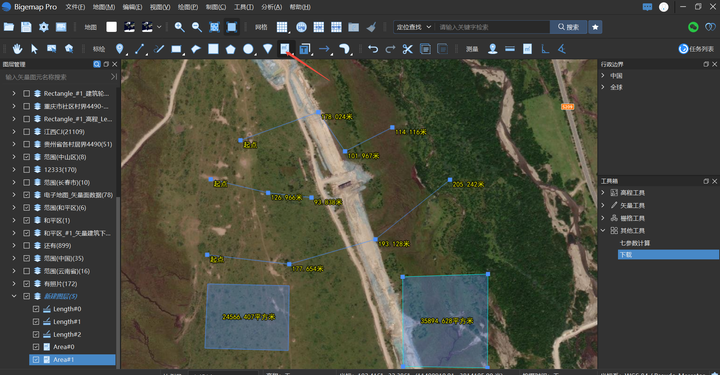
Task: Collapse the 新建图层(5) layer group
Action: (x=14, y=297)
